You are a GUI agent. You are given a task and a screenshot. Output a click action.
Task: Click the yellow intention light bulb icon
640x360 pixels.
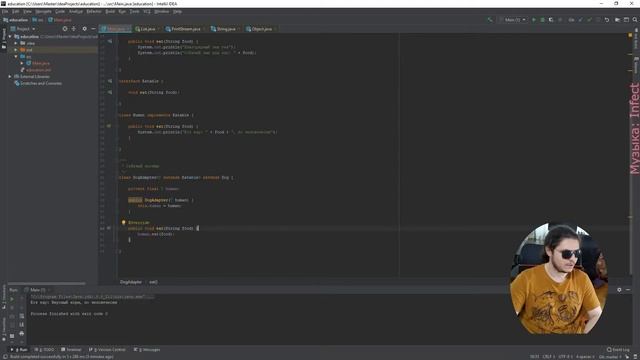tap(124, 222)
